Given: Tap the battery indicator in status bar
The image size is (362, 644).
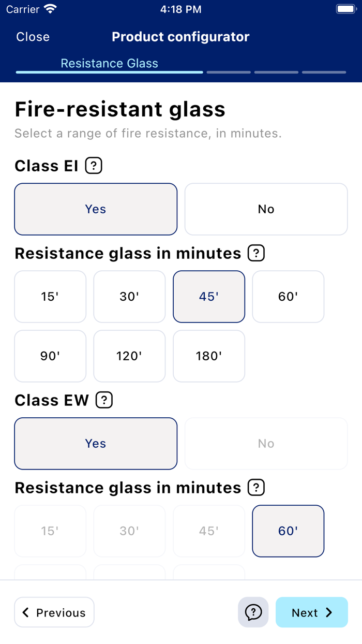Looking at the screenshot, I should click(x=345, y=9).
